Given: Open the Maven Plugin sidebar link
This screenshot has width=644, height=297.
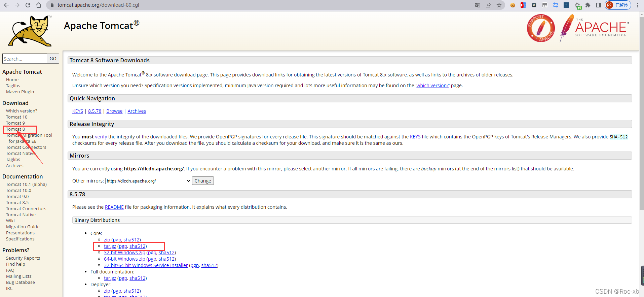Looking at the screenshot, I should [20, 92].
